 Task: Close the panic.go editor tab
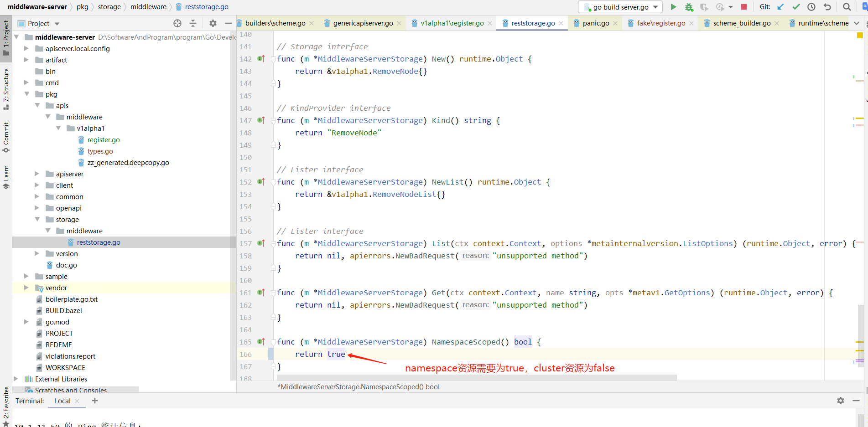(615, 23)
